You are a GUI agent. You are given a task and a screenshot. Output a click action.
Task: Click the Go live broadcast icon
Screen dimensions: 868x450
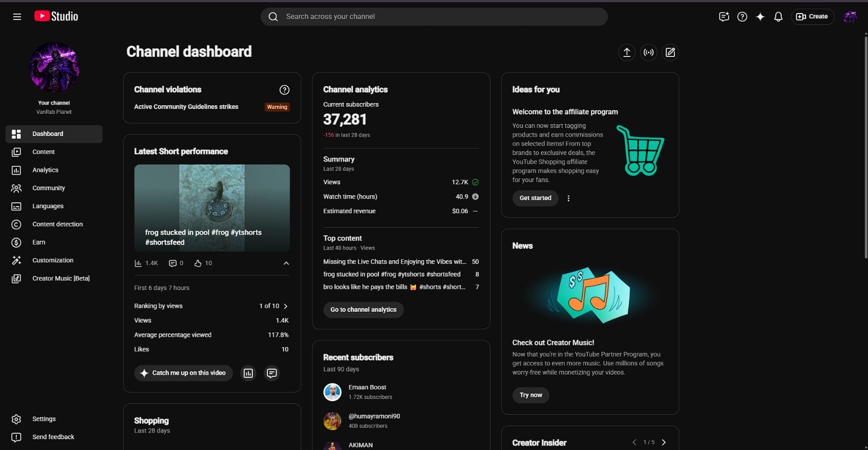click(x=648, y=52)
